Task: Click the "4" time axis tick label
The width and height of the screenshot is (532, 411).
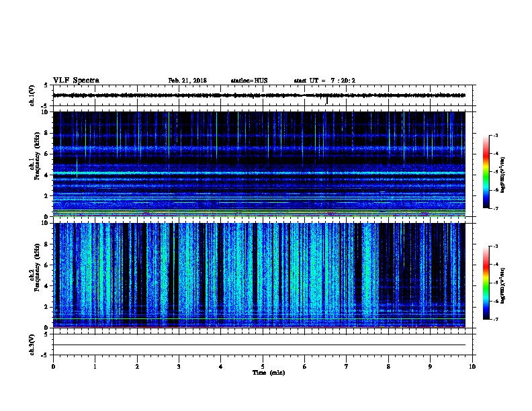Action: [x=221, y=367]
